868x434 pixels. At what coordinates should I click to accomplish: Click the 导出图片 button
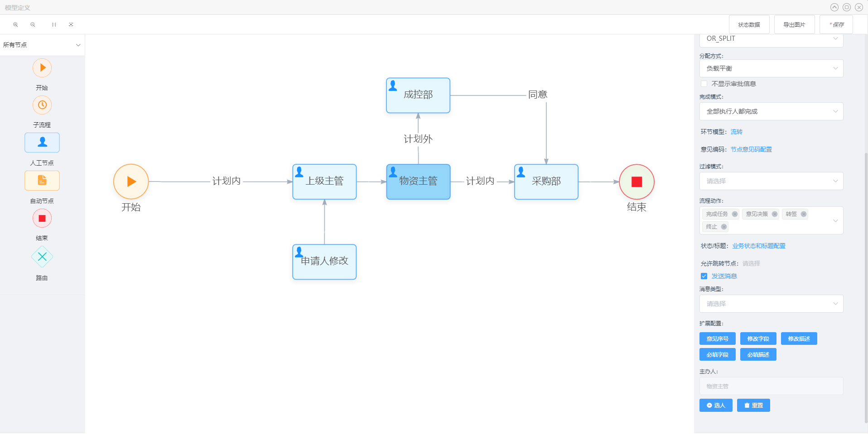click(794, 24)
